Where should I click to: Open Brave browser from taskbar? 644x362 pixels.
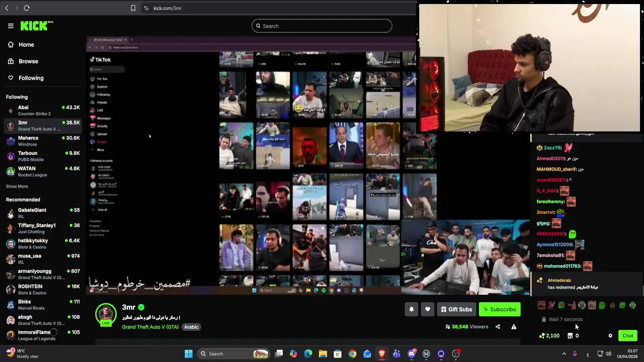tap(382, 354)
